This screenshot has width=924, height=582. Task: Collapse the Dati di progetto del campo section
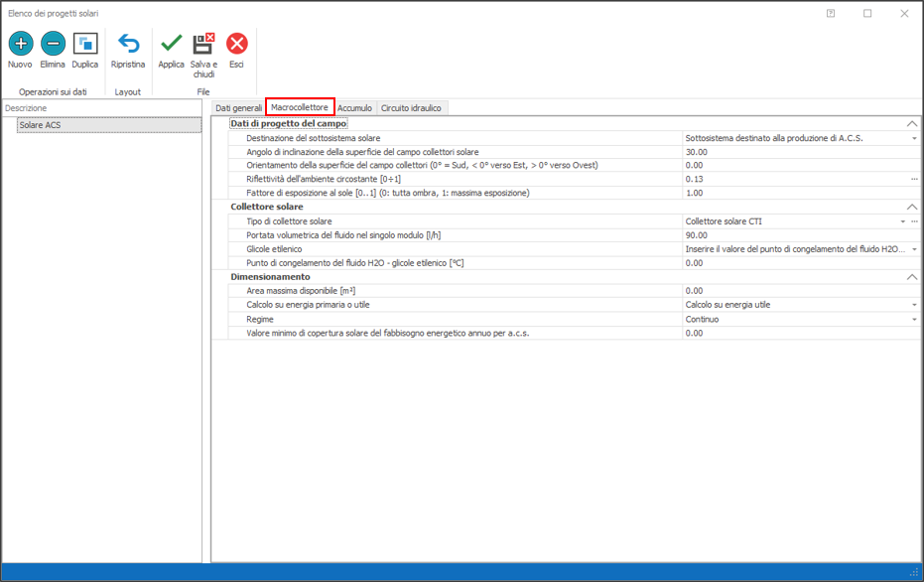tap(911, 124)
